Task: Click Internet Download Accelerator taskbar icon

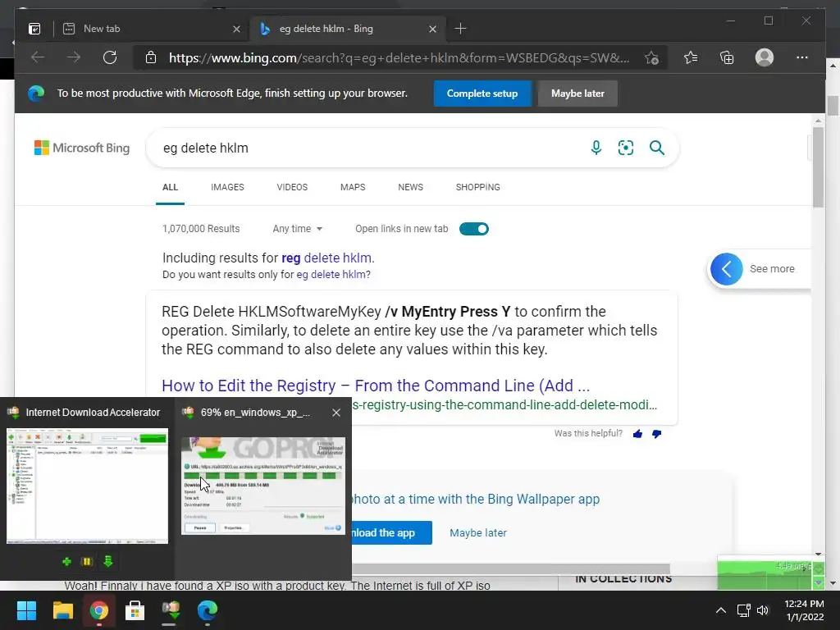Action: point(171,610)
